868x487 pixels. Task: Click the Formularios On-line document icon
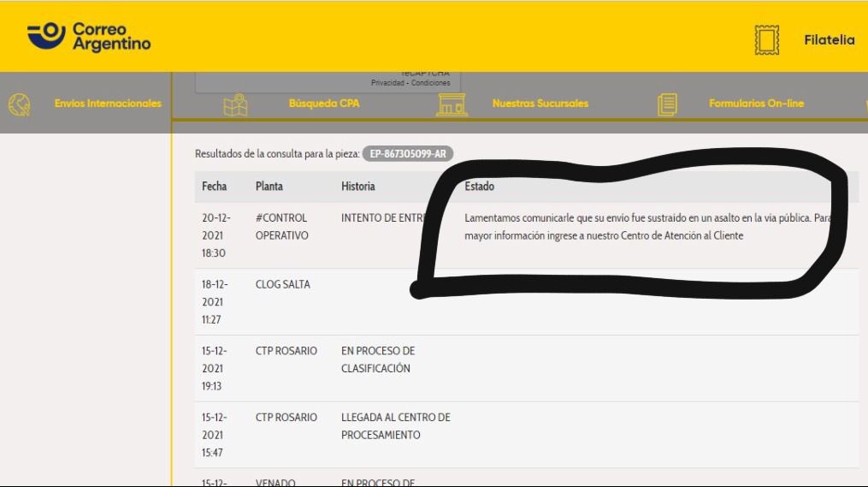(x=668, y=104)
